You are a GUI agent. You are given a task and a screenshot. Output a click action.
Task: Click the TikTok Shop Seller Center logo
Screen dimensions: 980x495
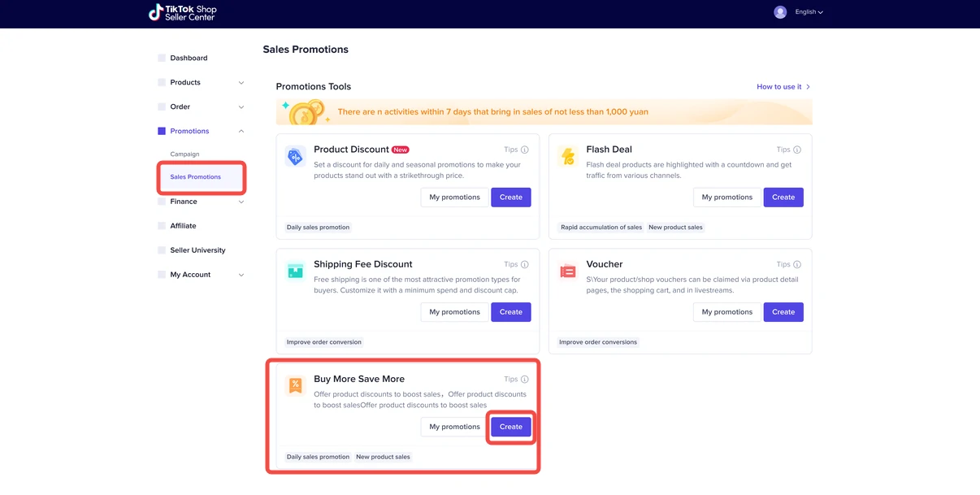183,13
